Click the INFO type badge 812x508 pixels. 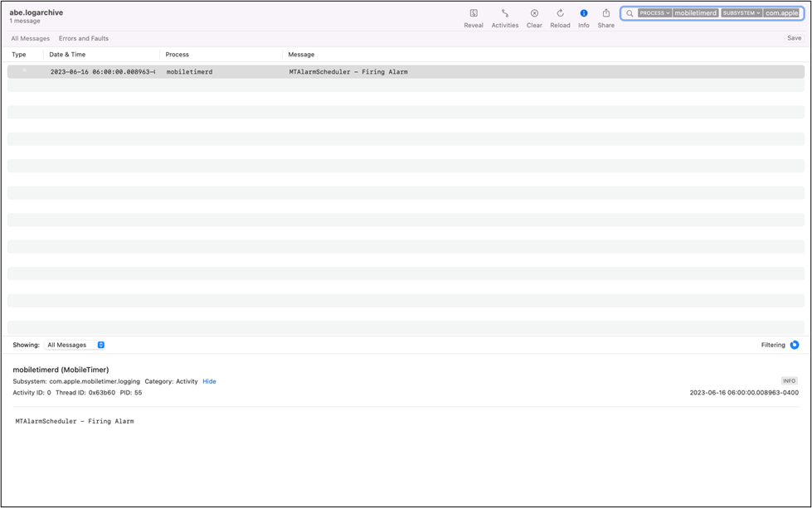point(789,381)
